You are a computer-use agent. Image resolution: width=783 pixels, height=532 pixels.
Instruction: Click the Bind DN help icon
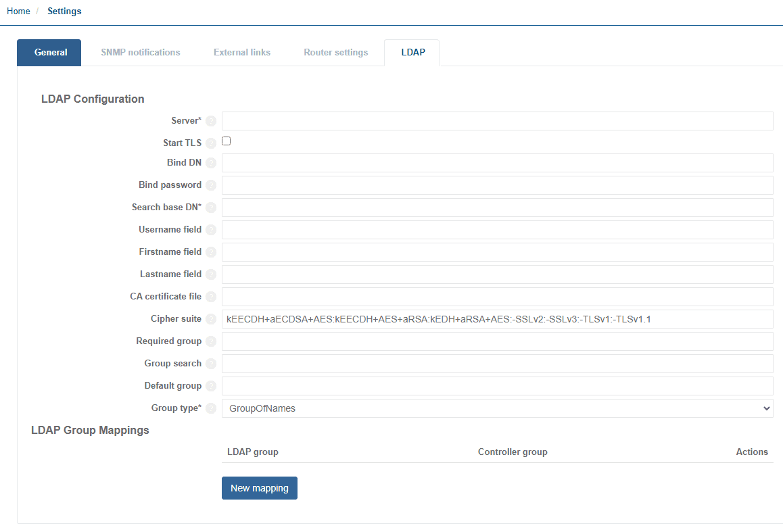pyautogui.click(x=211, y=162)
